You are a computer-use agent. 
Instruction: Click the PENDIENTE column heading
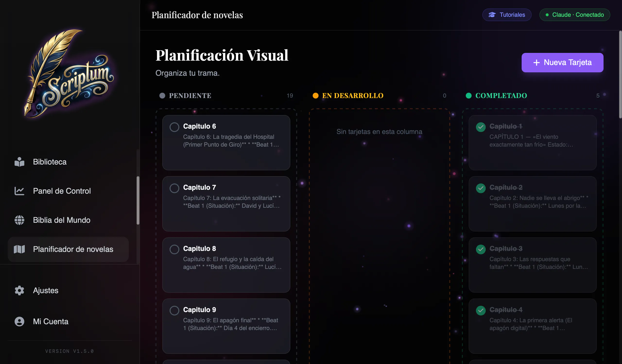190,96
